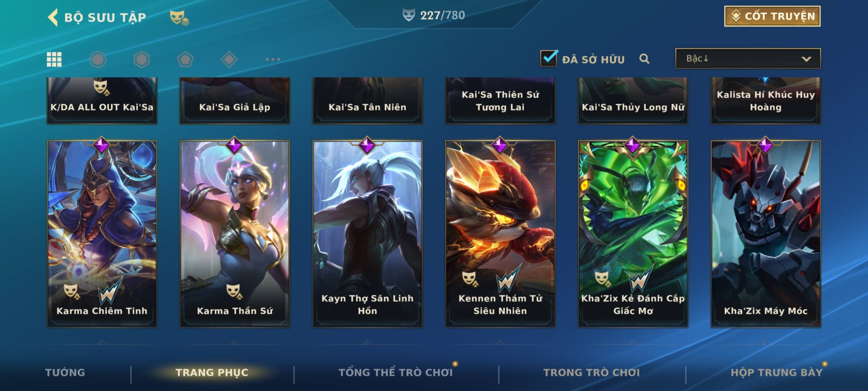This screenshot has height=391, width=868.
Task: Click the search magnifier icon
Action: click(x=644, y=59)
